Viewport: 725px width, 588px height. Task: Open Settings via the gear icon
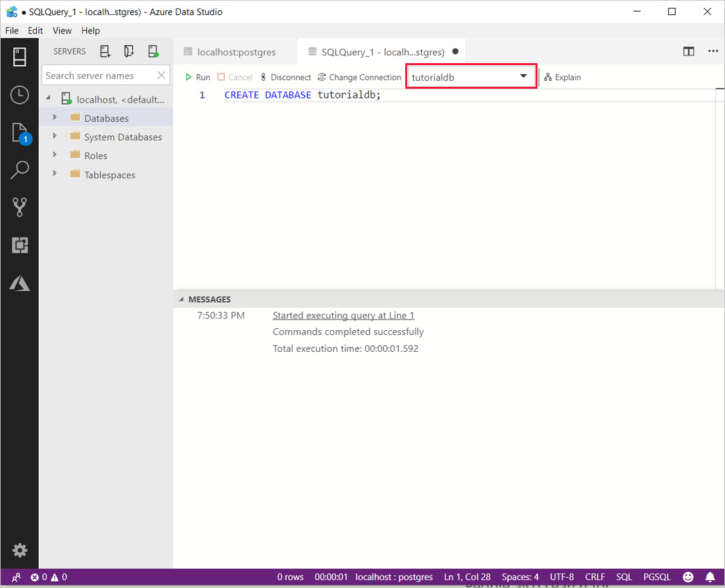click(20, 551)
